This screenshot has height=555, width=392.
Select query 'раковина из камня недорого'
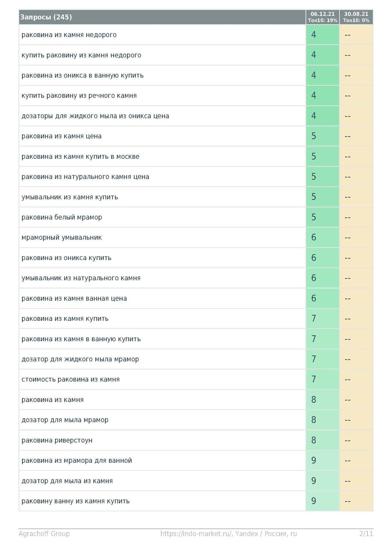pos(69,35)
